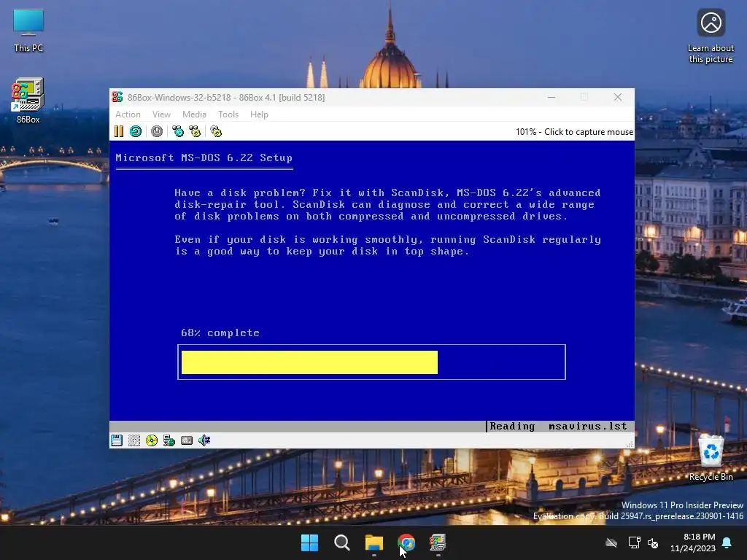Send Ctrl+Alt+Esc using the yellow keys icon
This screenshot has height=560, width=747.
(x=195, y=131)
